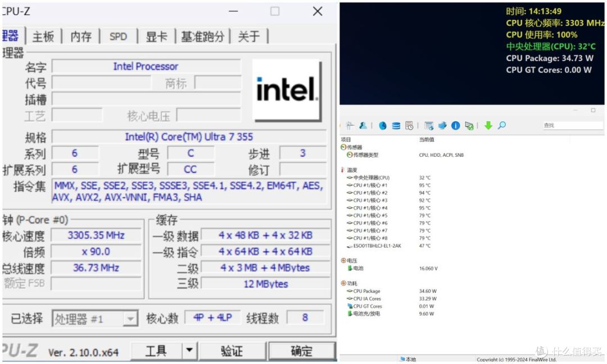Select the CPU #1/核心 #6 row
The image size is (607, 364).
point(367,223)
